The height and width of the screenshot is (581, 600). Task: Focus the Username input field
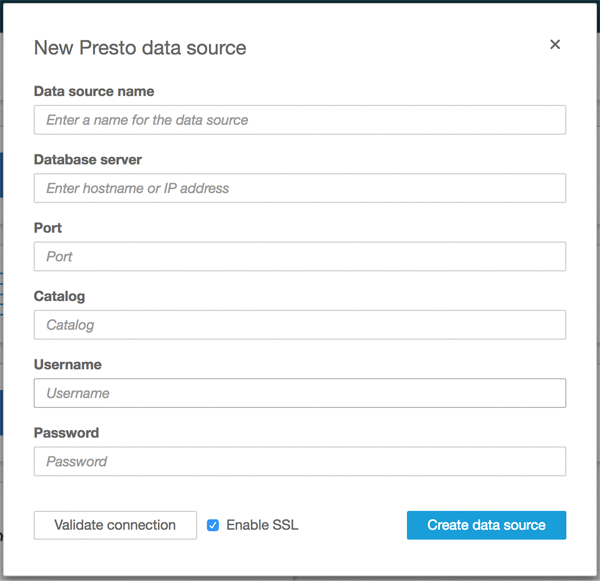pyautogui.click(x=300, y=393)
